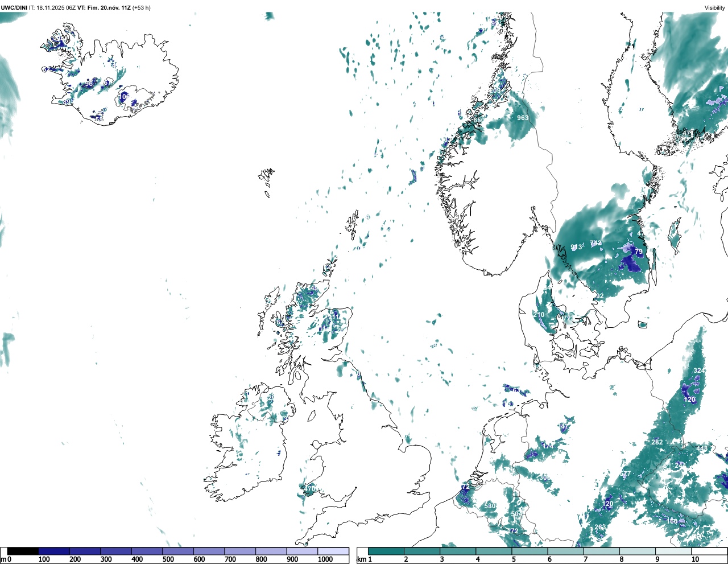Click the 'Fim. 20.nóv. 11Z' valid time

click(x=110, y=7)
